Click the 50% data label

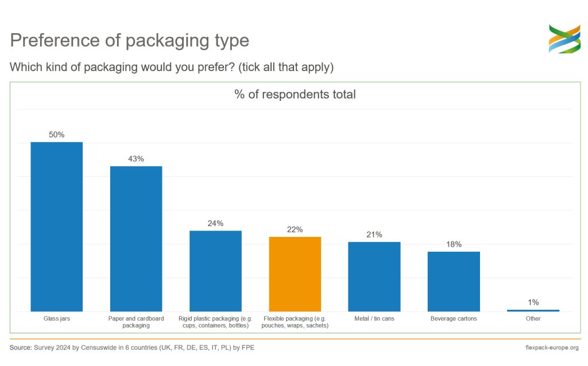point(57,134)
